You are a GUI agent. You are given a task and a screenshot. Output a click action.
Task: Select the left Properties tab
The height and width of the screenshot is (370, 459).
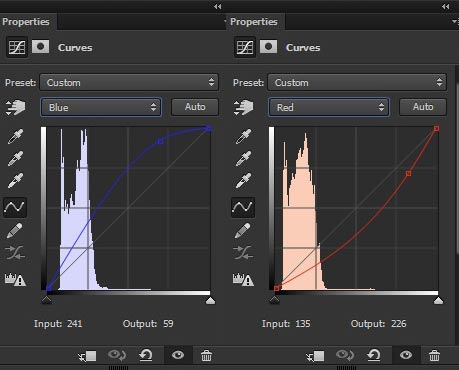point(26,22)
